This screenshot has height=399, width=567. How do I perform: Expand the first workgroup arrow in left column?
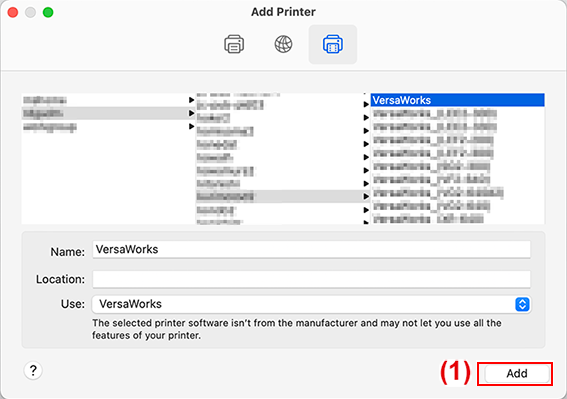point(191,100)
